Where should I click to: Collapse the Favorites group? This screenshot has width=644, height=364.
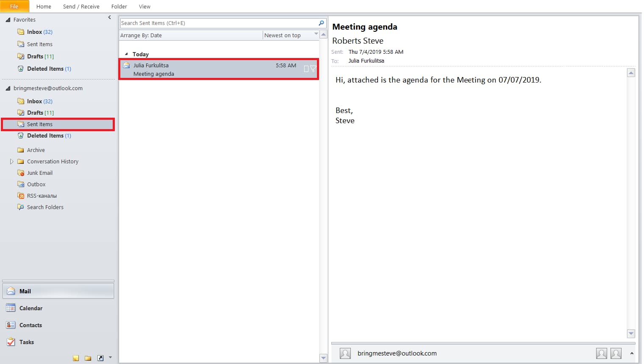point(8,20)
